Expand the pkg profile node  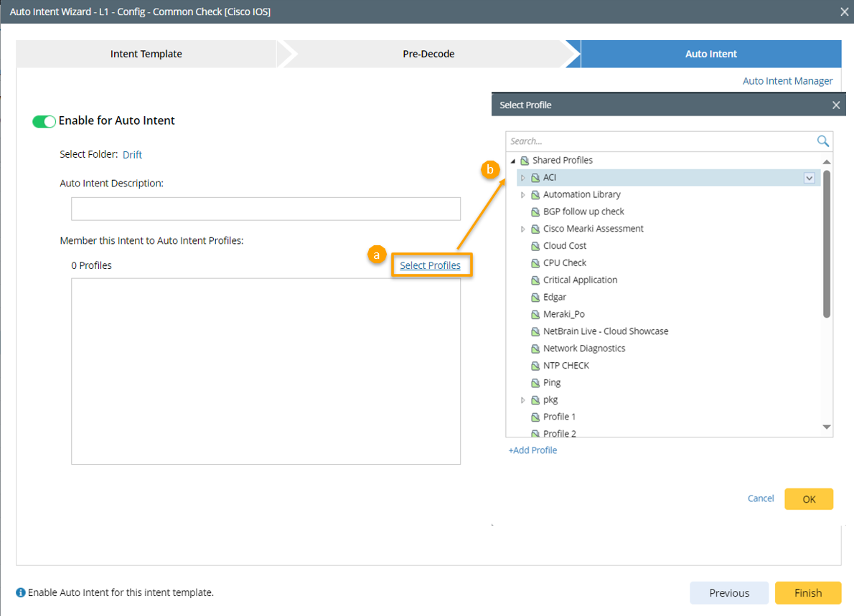(523, 400)
